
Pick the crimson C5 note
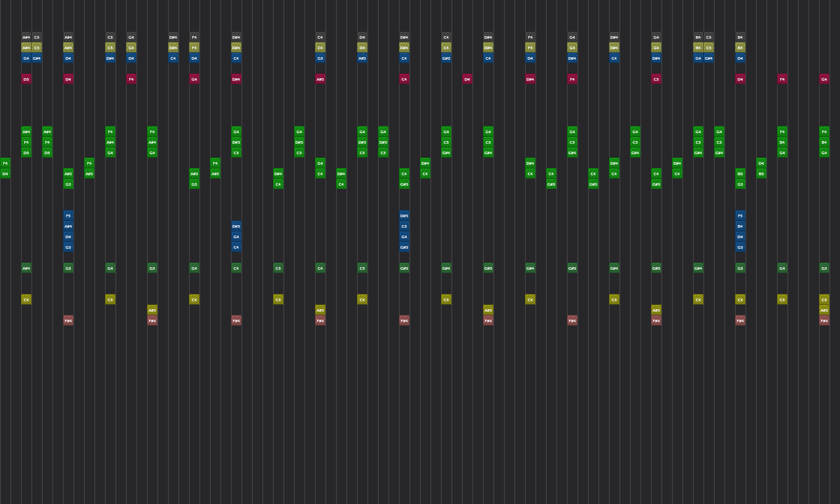[x=656, y=79]
